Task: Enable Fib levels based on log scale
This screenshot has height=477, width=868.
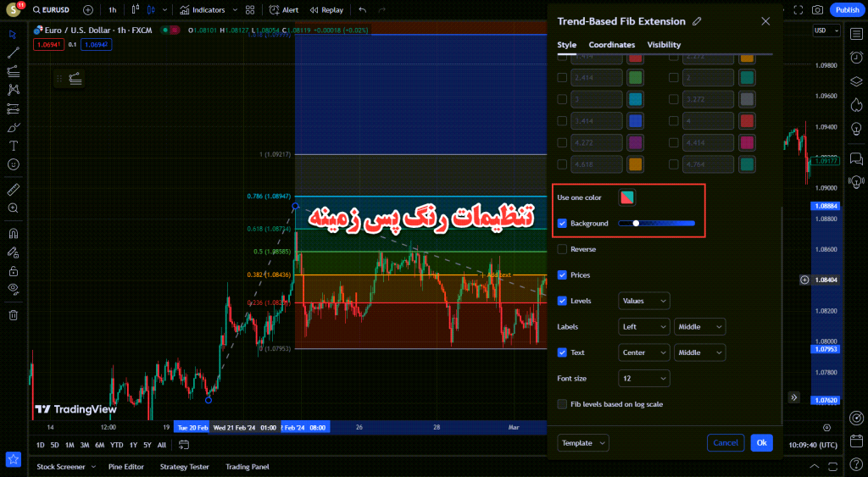Action: click(562, 404)
